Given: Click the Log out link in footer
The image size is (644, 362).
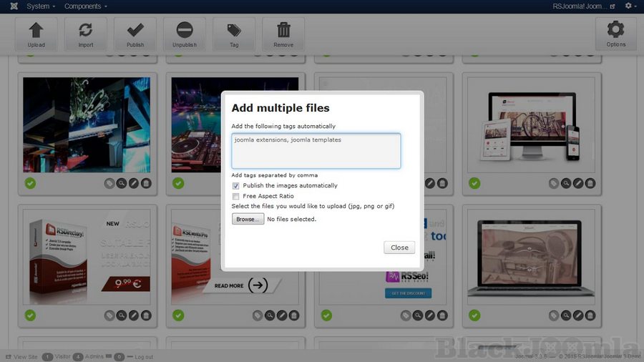Looking at the screenshot, I should 143,356.
